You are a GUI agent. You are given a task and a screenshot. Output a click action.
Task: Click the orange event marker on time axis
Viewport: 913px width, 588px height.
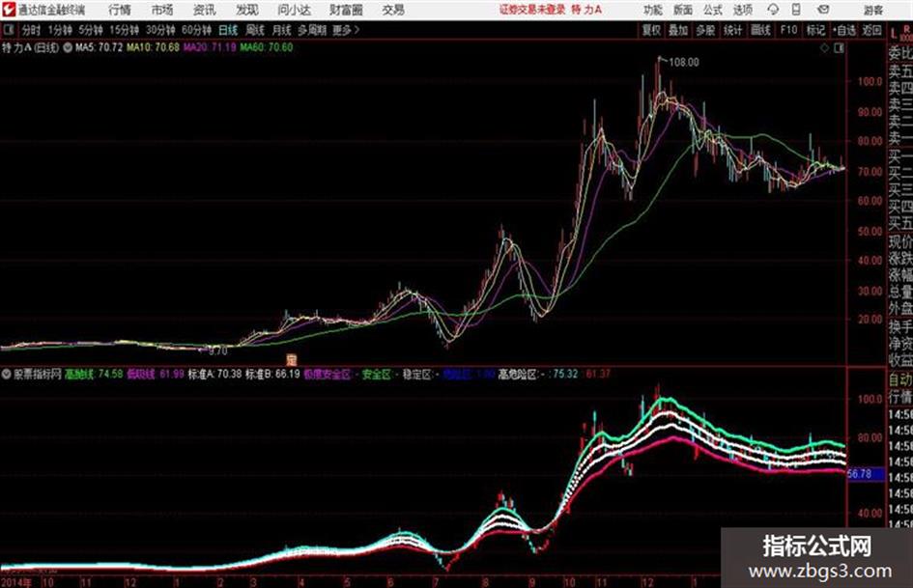coord(293,360)
